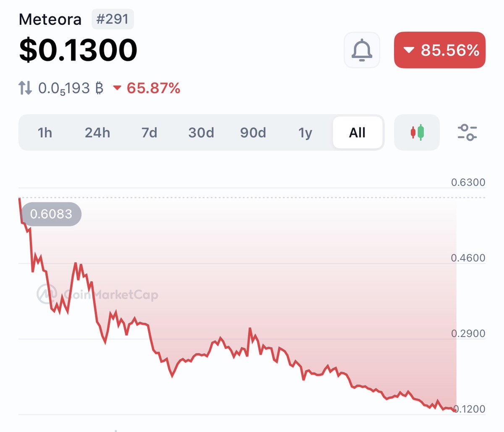The width and height of the screenshot is (504, 432).
Task: Click the 65.87% BTC change indicator
Action: coord(147,88)
